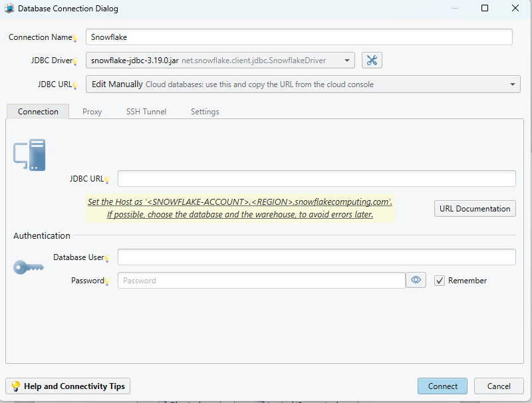This screenshot has height=403, width=532.
Task: Click hint lightbulb beside JDBC URL text field
Action: pyautogui.click(x=107, y=180)
